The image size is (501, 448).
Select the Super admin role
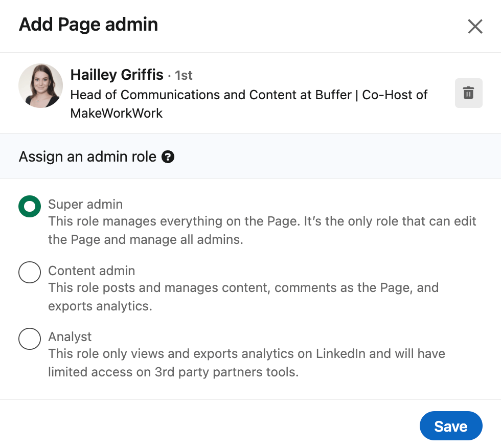[x=29, y=206]
